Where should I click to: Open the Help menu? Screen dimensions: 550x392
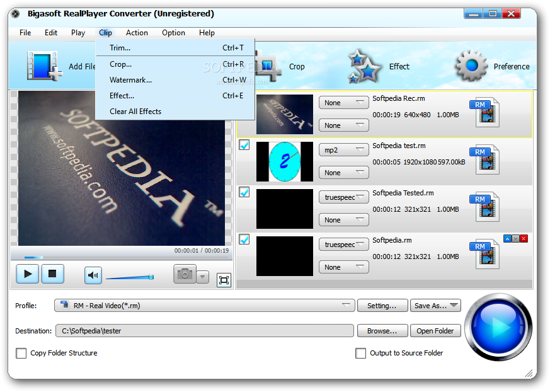pyautogui.click(x=207, y=33)
